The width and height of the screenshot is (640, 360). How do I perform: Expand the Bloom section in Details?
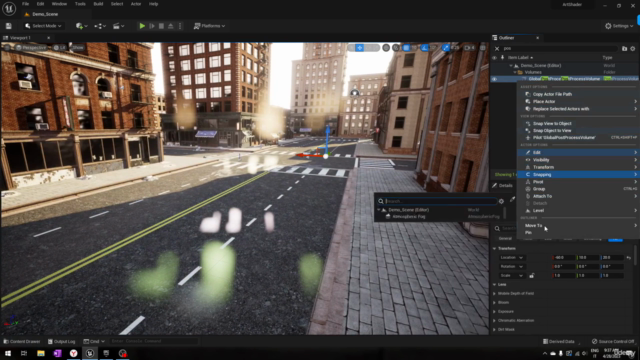(503, 302)
